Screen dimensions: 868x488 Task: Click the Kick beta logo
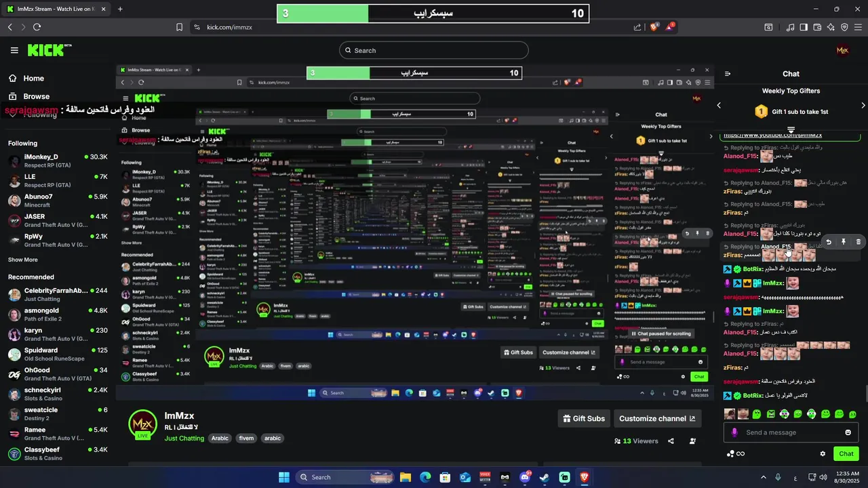click(x=49, y=50)
